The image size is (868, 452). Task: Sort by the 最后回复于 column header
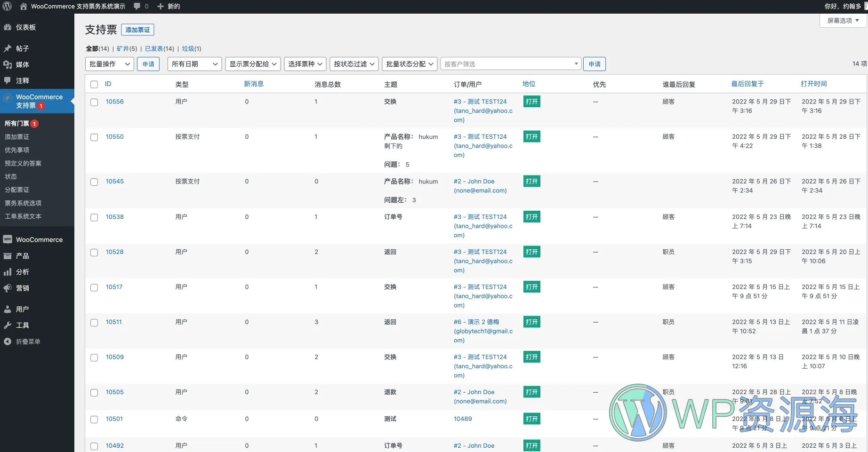(747, 84)
